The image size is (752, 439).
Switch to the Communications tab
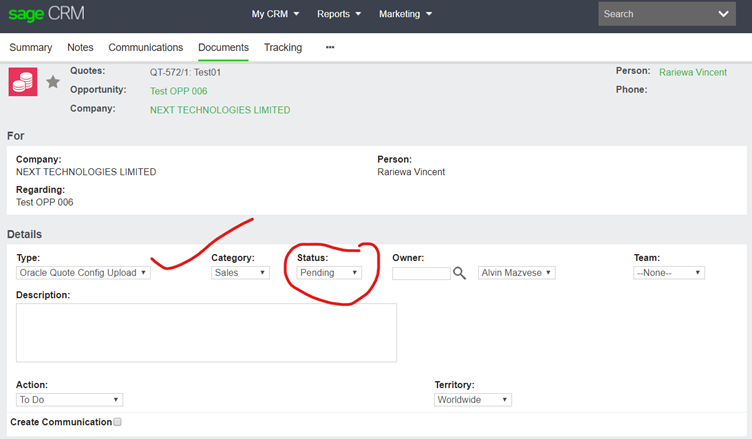pos(146,47)
